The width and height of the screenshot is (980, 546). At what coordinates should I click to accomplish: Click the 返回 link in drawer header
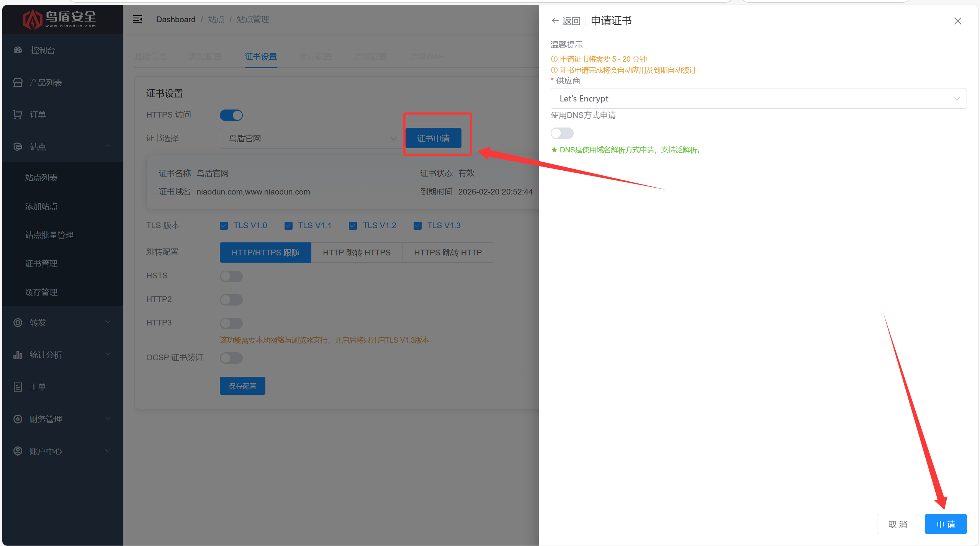[571, 21]
